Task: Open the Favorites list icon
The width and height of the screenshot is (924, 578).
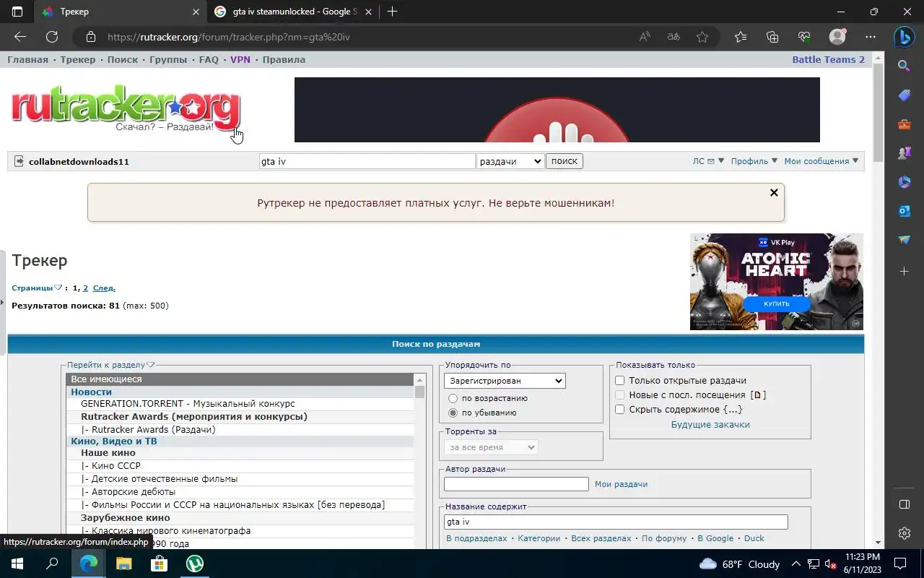Action: tap(741, 37)
